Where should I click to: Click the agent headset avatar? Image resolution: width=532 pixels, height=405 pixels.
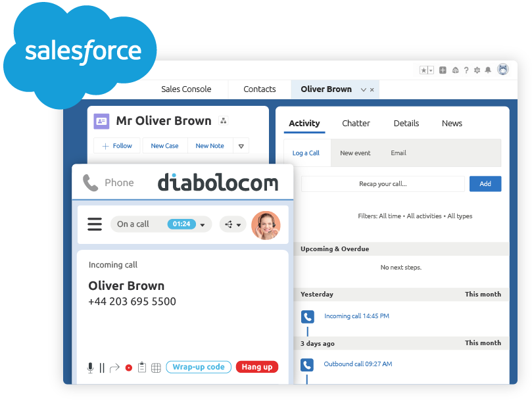point(266,226)
